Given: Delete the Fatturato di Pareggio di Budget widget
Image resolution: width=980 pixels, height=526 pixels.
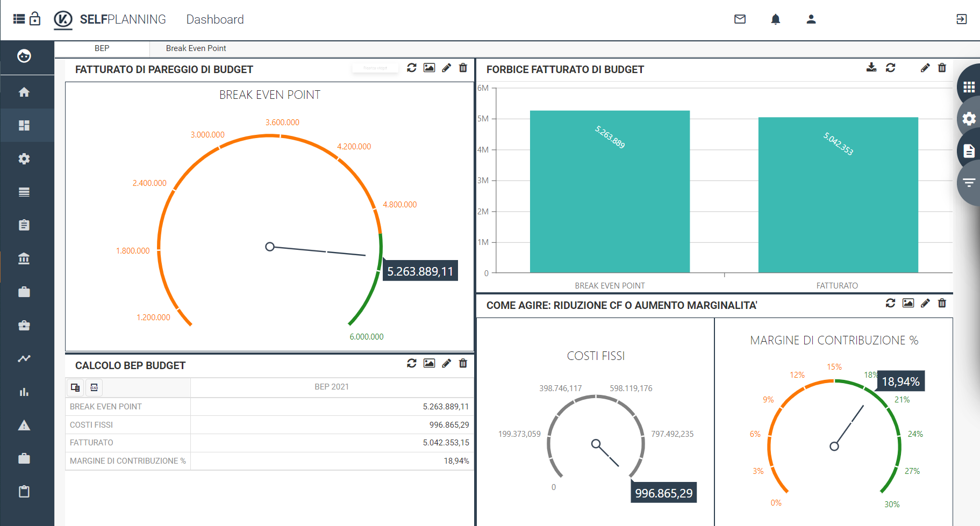Looking at the screenshot, I should click(x=463, y=68).
